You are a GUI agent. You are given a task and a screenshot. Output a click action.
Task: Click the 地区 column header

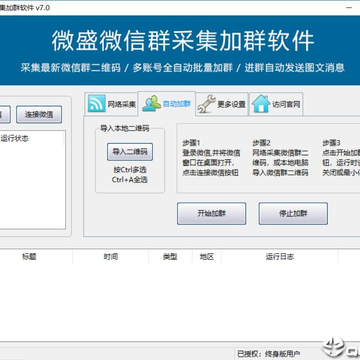[x=207, y=257]
